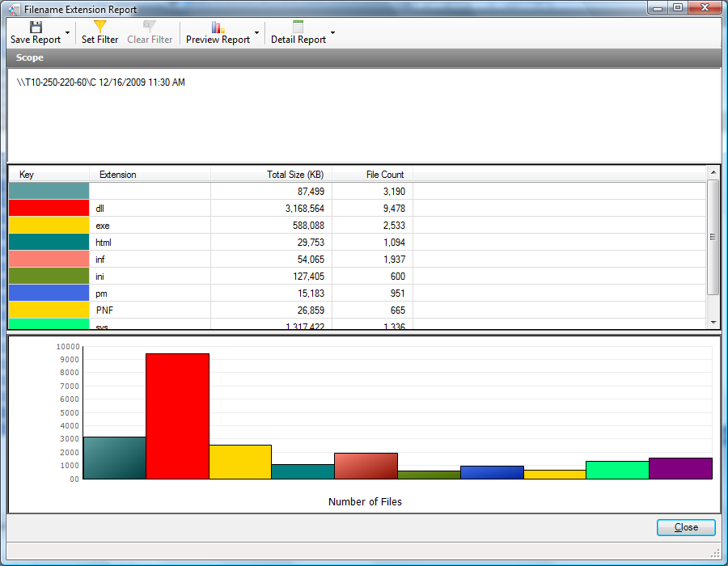Maximize the Filename Extension Report window
The image size is (728, 566).
pyautogui.click(x=678, y=7)
